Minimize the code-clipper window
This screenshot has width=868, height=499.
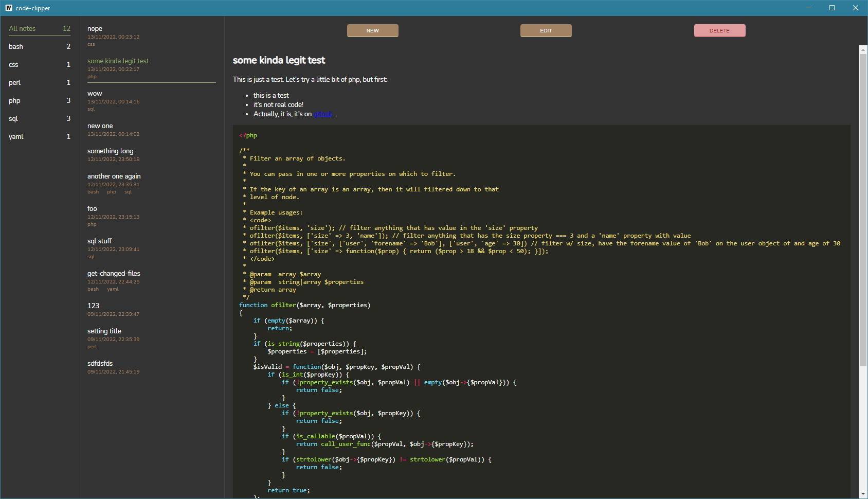pyautogui.click(x=808, y=8)
